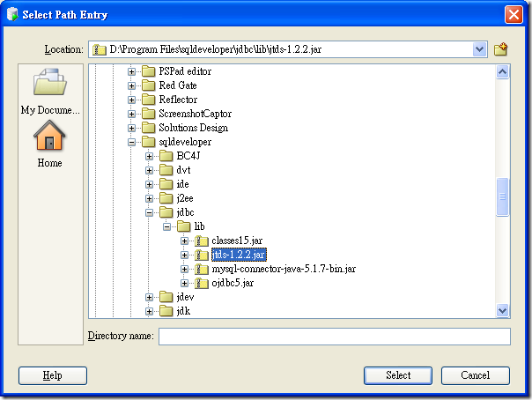
Task: Select the ScreenshotCaptor folder label
Action: pyautogui.click(x=195, y=114)
